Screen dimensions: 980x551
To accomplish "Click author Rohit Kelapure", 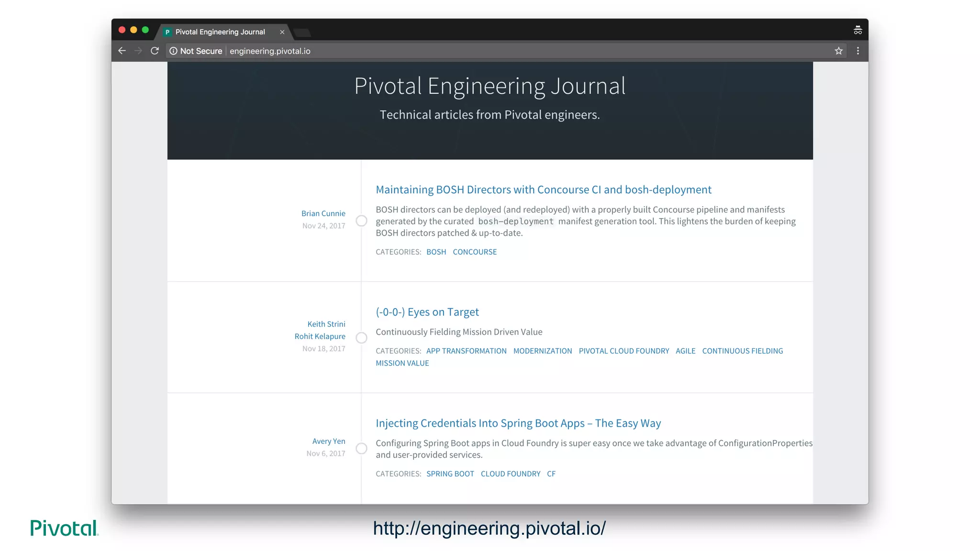I will (320, 336).
